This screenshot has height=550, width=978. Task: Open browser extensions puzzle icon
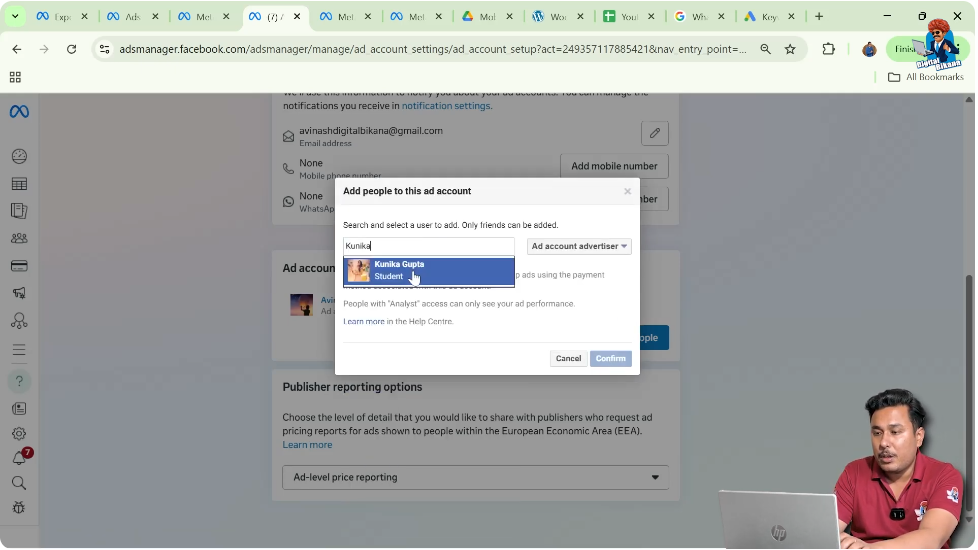click(x=828, y=49)
